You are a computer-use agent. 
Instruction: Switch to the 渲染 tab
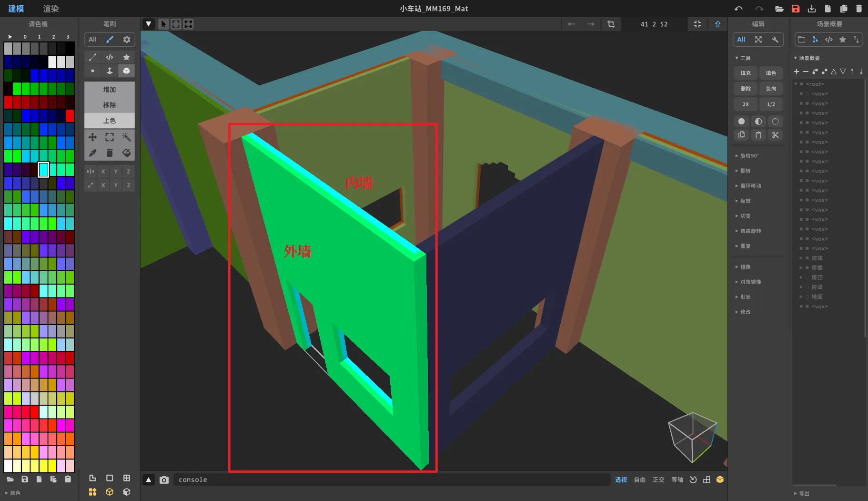tap(51, 9)
